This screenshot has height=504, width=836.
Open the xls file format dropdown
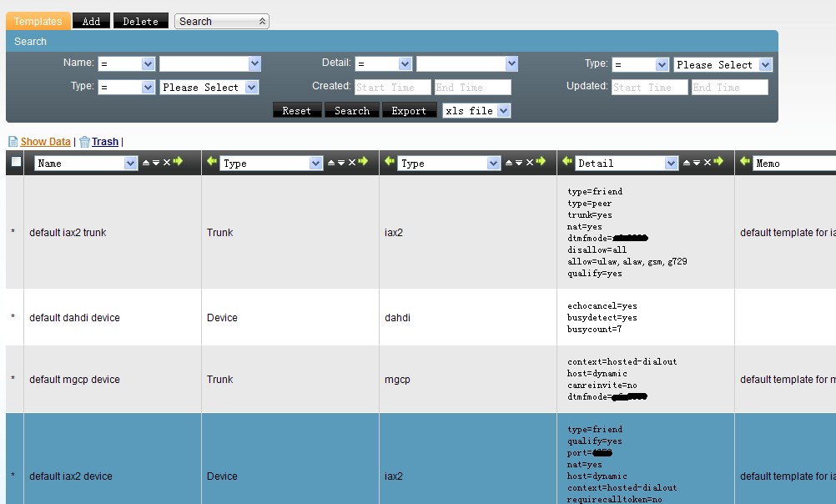(476, 110)
